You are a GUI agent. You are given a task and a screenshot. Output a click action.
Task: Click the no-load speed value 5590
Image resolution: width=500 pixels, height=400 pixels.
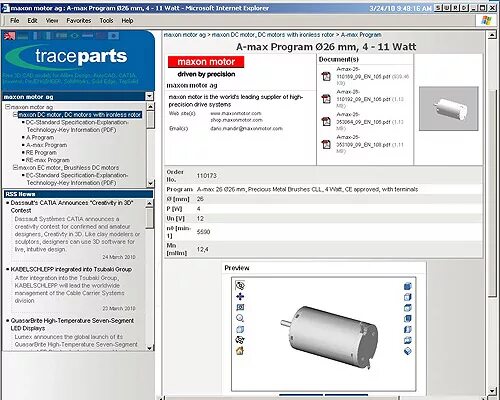pos(203,232)
